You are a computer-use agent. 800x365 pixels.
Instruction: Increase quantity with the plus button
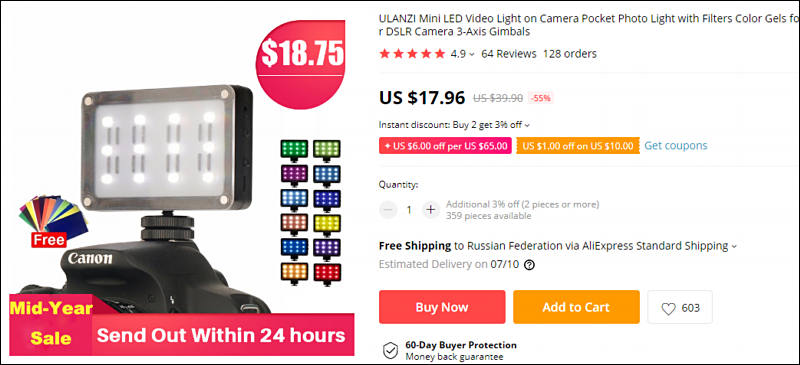(431, 210)
